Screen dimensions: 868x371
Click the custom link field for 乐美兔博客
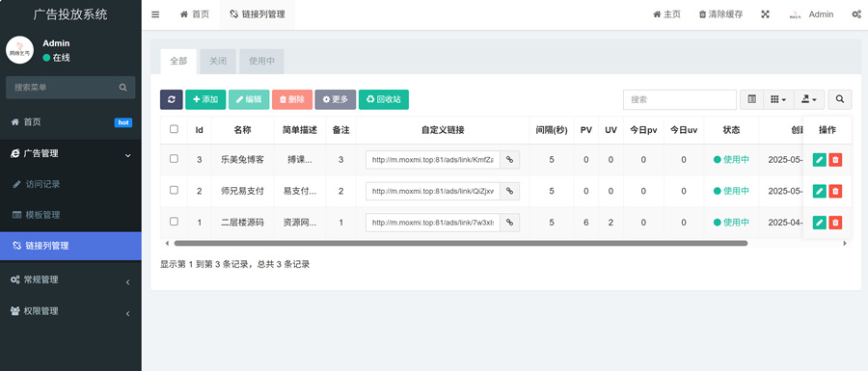[x=433, y=160]
